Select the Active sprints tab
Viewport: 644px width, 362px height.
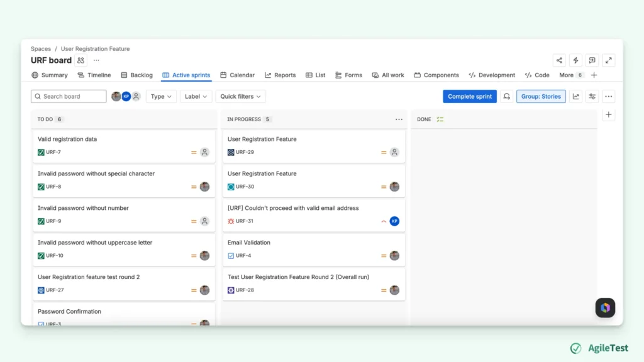click(x=186, y=75)
